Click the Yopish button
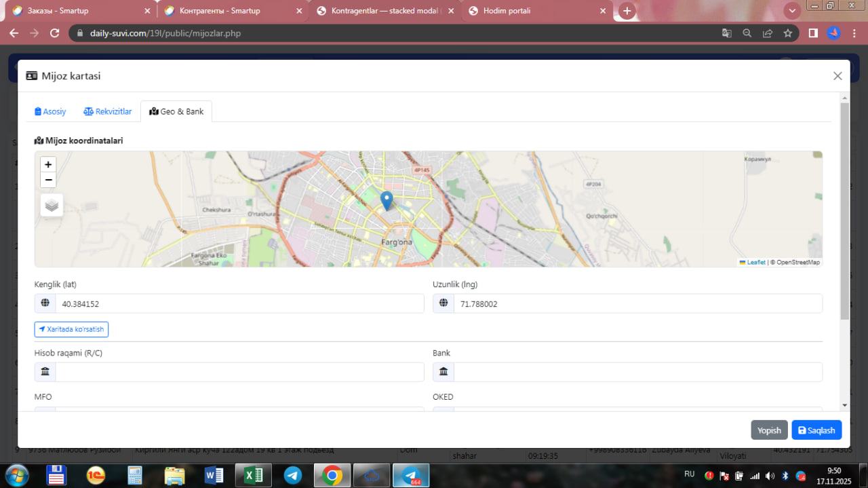The height and width of the screenshot is (488, 868). pyautogui.click(x=769, y=430)
